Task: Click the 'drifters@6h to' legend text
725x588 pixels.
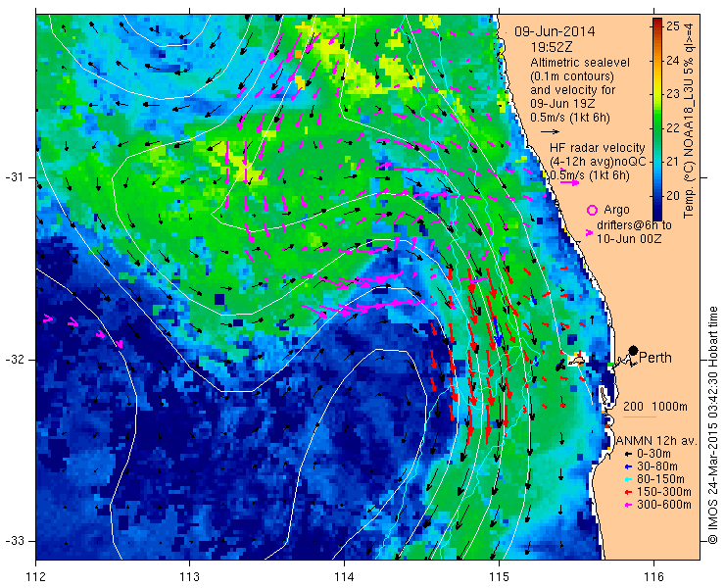Action: pyautogui.click(x=634, y=225)
